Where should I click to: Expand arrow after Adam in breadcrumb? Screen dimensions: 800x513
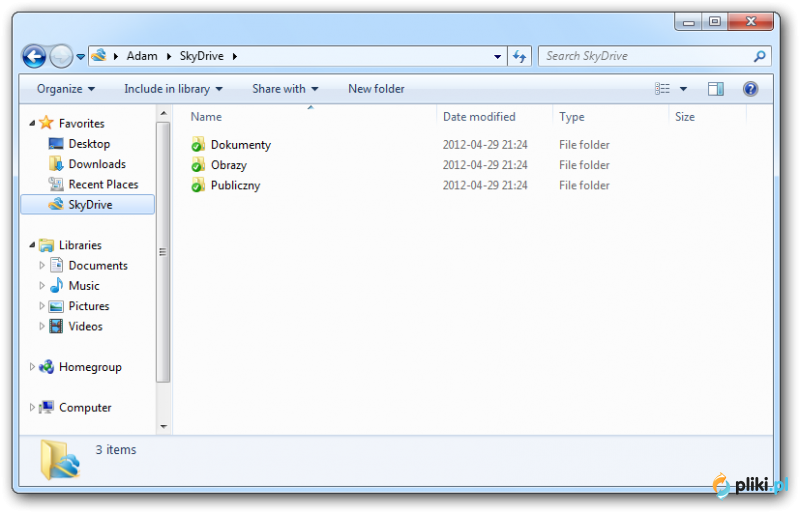coord(168,56)
